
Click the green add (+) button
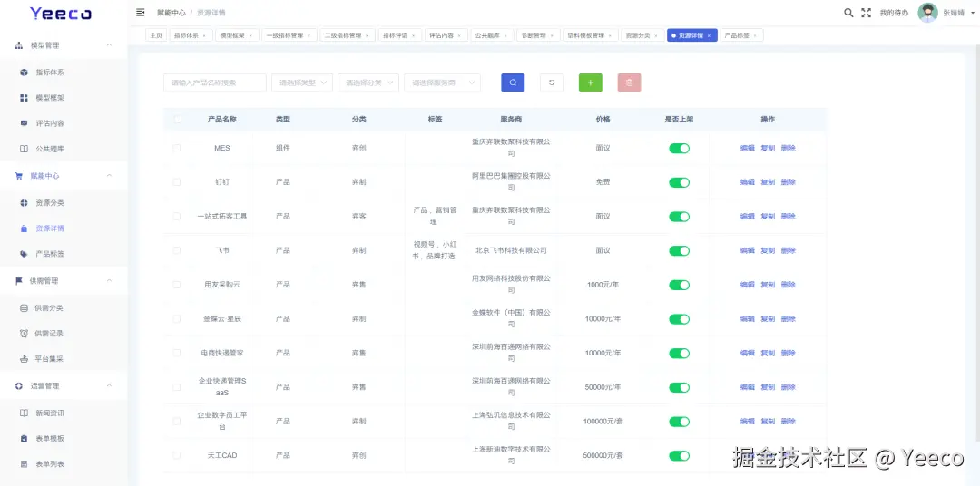[x=590, y=83]
